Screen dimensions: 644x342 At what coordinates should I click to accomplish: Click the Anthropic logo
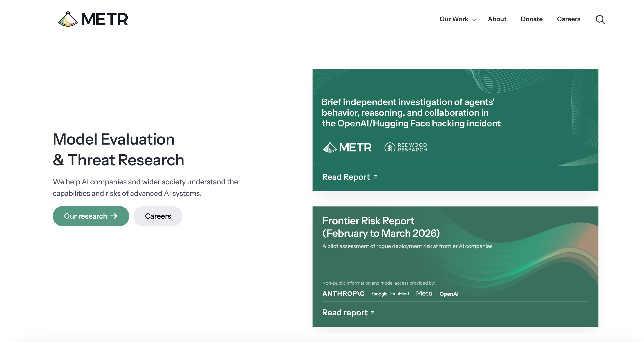tap(343, 293)
